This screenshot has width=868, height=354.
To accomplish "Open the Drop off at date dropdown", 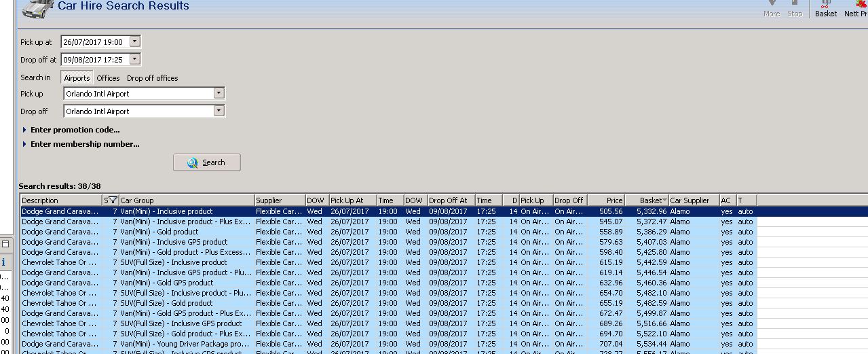I will (134, 59).
